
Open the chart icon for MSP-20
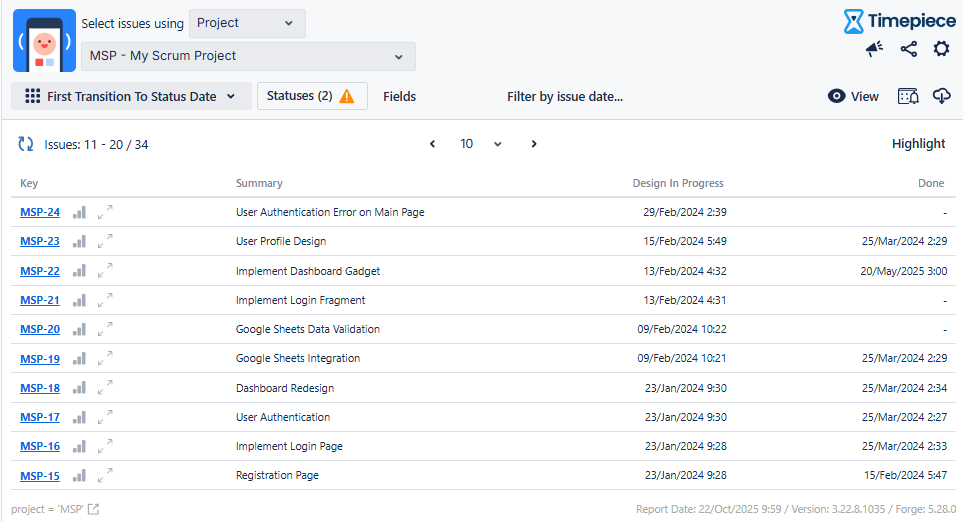tap(79, 330)
